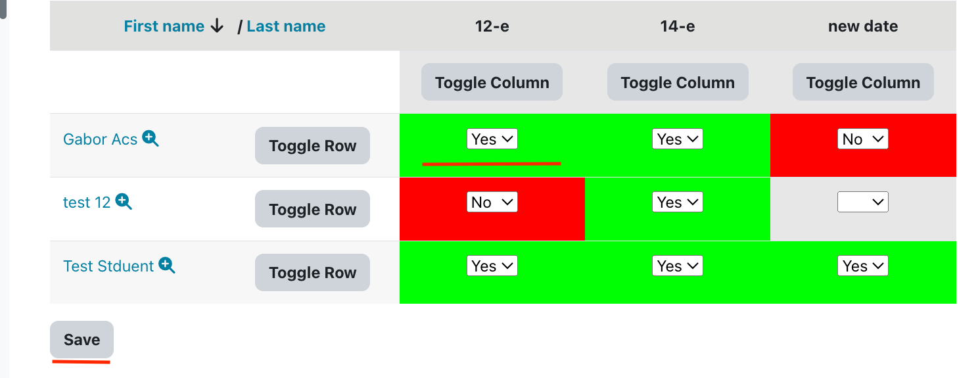The height and width of the screenshot is (378, 980).
Task: Open Gabor Acs student link
Action: point(100,139)
